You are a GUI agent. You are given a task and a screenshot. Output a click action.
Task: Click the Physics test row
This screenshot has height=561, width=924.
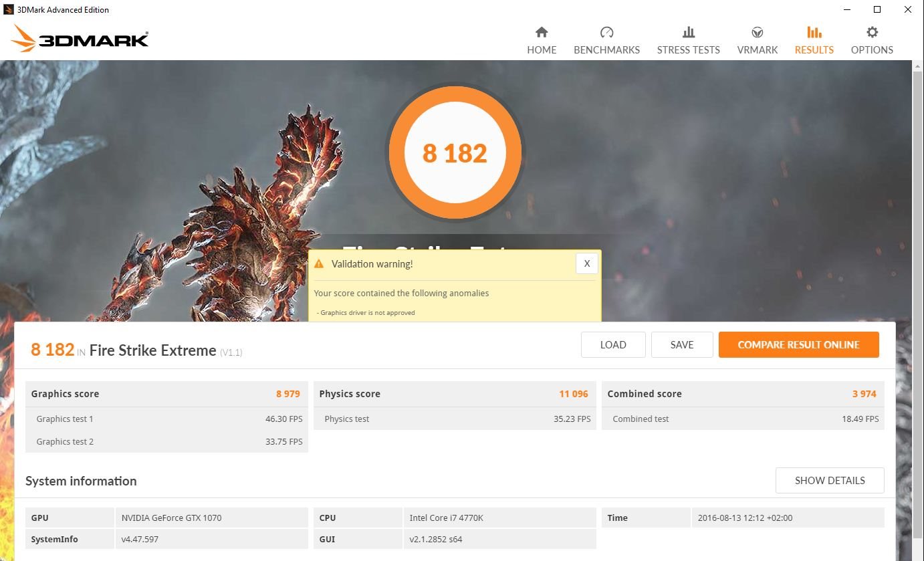455,419
